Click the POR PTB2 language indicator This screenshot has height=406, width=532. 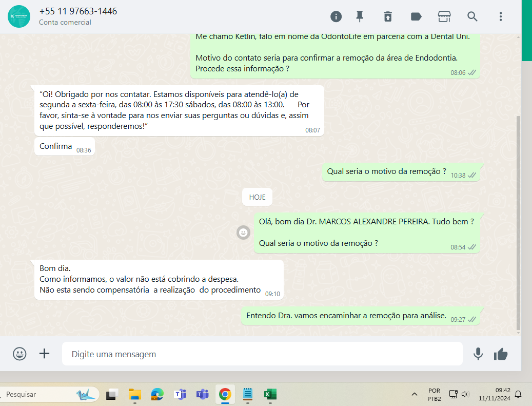[435, 395]
